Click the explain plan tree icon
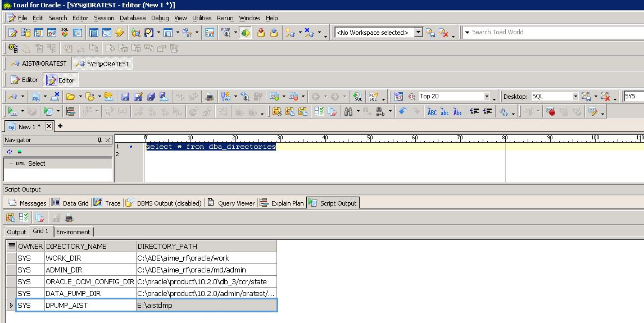The height and width of the screenshot is (323, 644). [71, 112]
